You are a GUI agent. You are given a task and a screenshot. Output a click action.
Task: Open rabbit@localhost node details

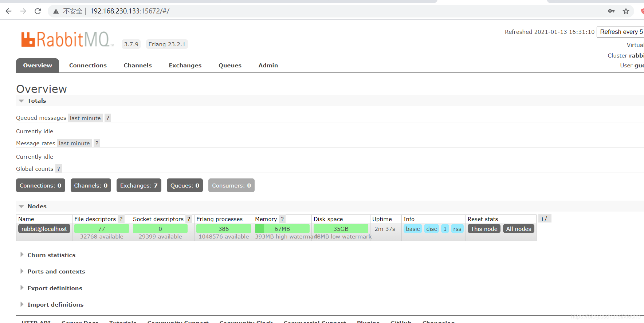click(44, 229)
